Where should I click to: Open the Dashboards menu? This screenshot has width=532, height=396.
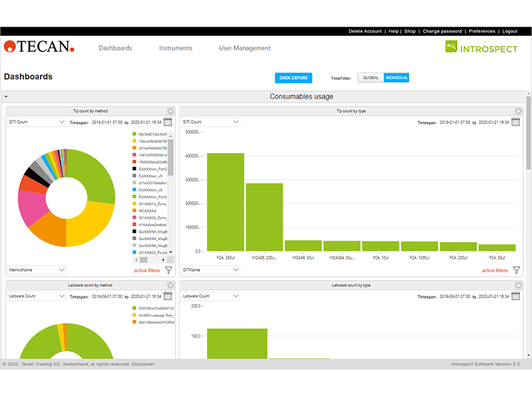tap(115, 48)
